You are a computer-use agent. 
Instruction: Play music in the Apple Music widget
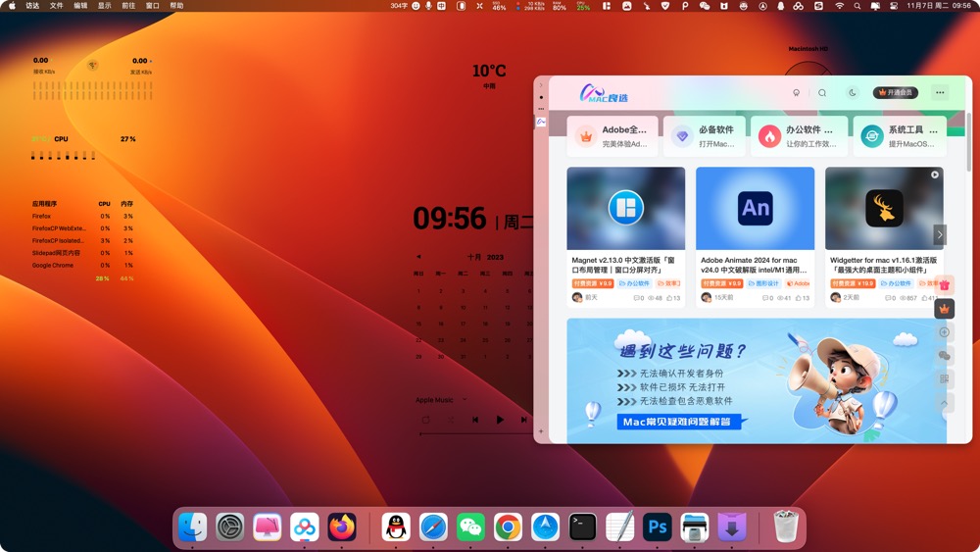pos(500,420)
